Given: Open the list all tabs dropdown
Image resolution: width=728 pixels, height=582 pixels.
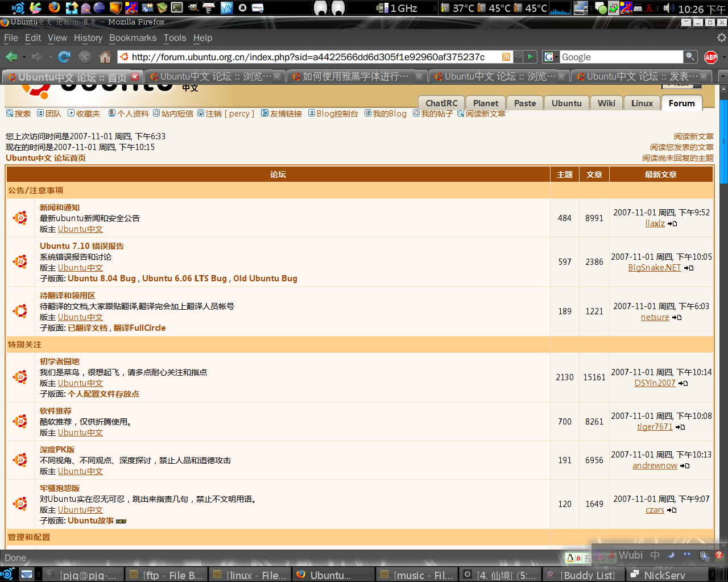Looking at the screenshot, I should click(x=722, y=76).
